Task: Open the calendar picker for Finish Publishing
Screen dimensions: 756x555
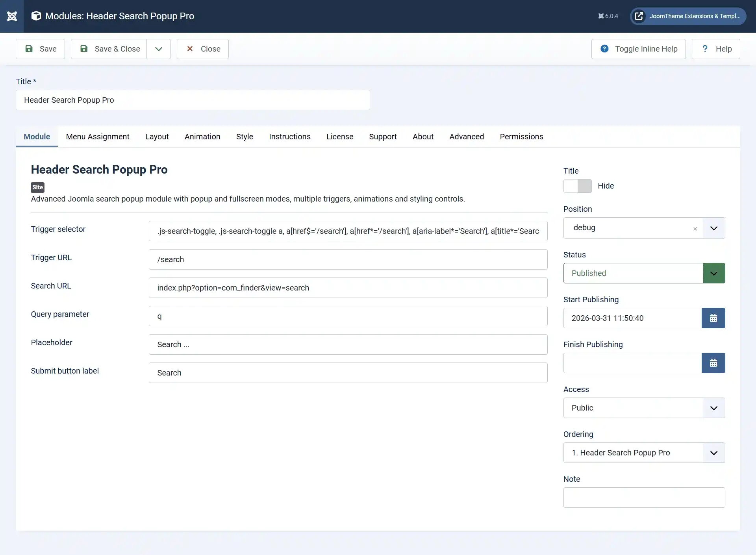Action: pyautogui.click(x=713, y=363)
